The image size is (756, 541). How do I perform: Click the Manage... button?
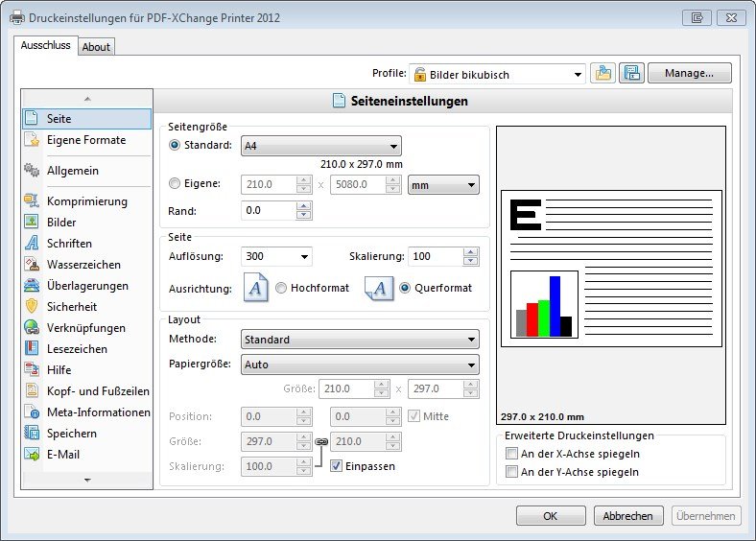coord(689,73)
